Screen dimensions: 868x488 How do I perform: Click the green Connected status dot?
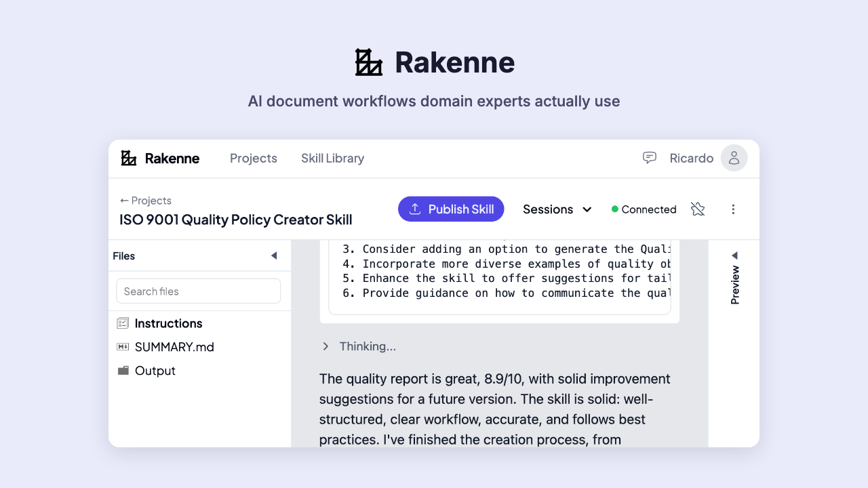pos(614,209)
